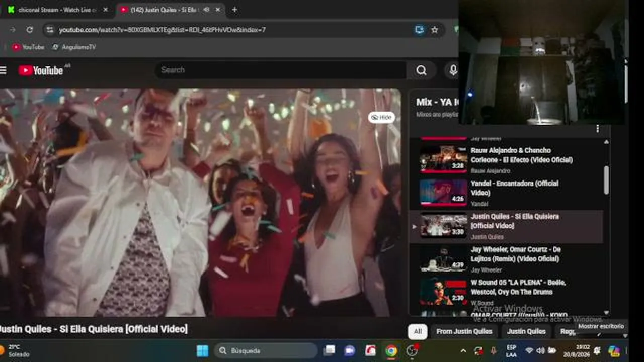Screen dimensions: 644x362
Task: Click the Justin Quiles channel name under playlist title
Action: tap(487, 237)
